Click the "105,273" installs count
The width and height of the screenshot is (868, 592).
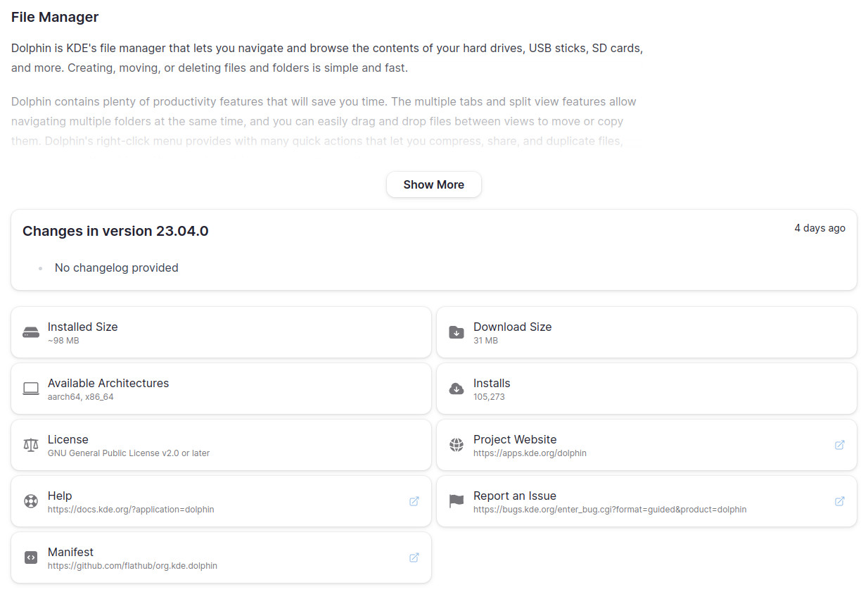coord(489,396)
